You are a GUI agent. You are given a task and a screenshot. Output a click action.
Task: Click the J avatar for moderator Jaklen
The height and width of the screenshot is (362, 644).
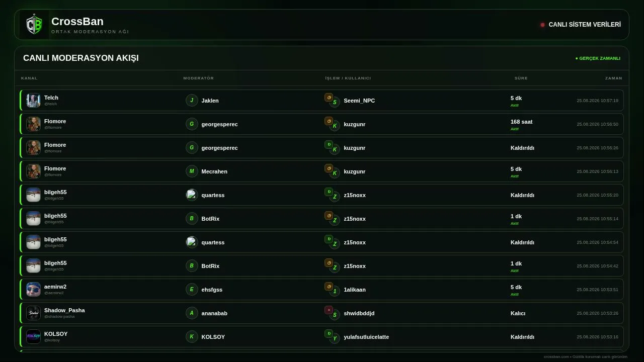coord(192,101)
